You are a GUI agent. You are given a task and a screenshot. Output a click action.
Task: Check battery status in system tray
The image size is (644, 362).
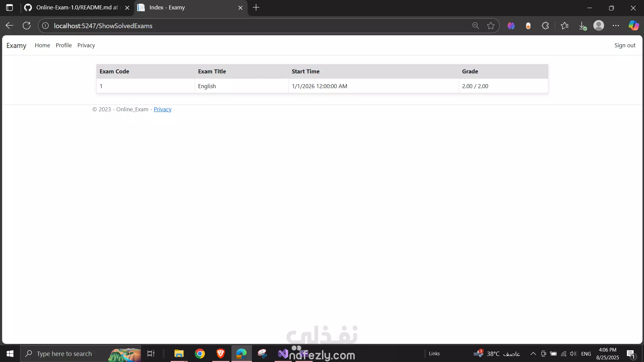(553, 354)
